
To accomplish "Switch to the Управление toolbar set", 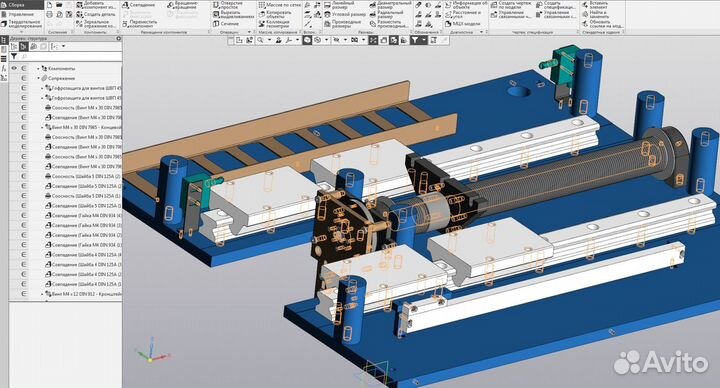I will click(22, 14).
